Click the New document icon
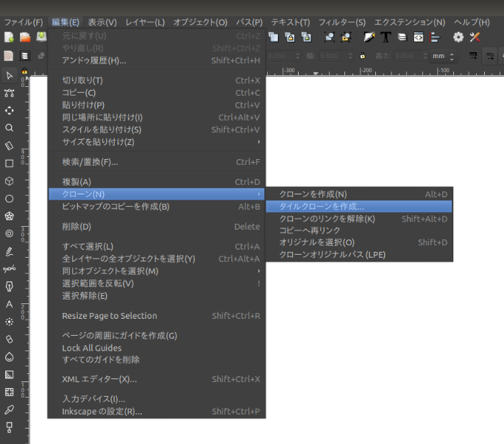Viewport: 504px width, 444px height. (x=9, y=37)
